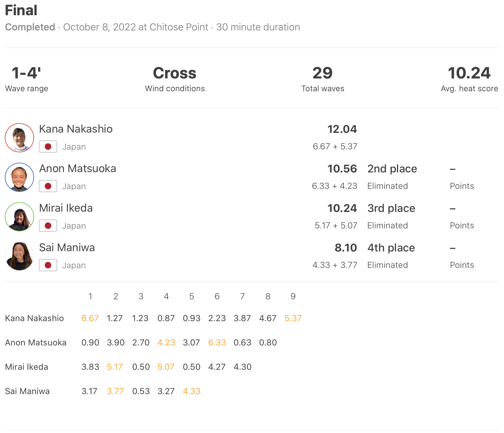Click Japan flag icon under Kana Nakashio

click(x=48, y=147)
